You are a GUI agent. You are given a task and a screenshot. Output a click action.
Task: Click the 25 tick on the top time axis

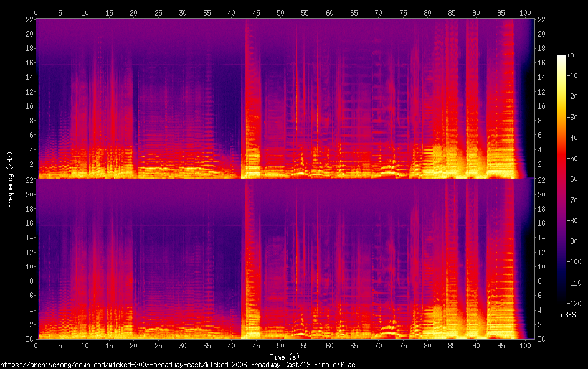158,12
